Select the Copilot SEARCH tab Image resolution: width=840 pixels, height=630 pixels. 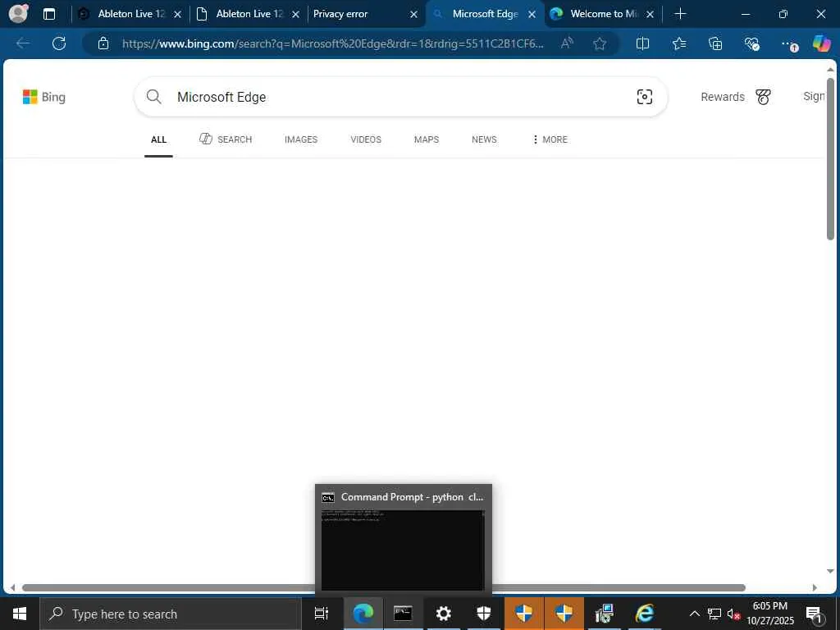[x=226, y=139]
